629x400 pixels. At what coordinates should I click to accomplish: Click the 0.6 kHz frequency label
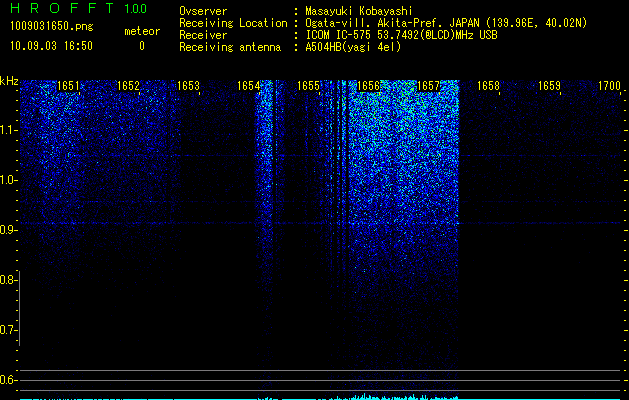pos(8,380)
